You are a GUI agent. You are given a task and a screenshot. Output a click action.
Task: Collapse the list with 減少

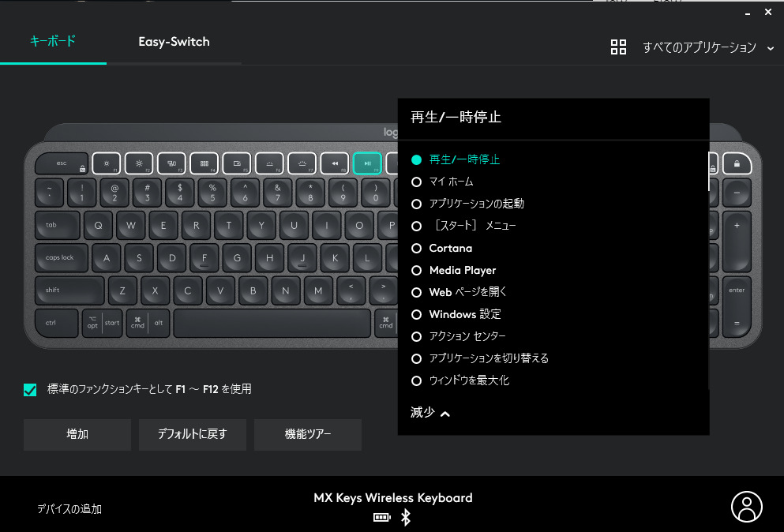[430, 413]
